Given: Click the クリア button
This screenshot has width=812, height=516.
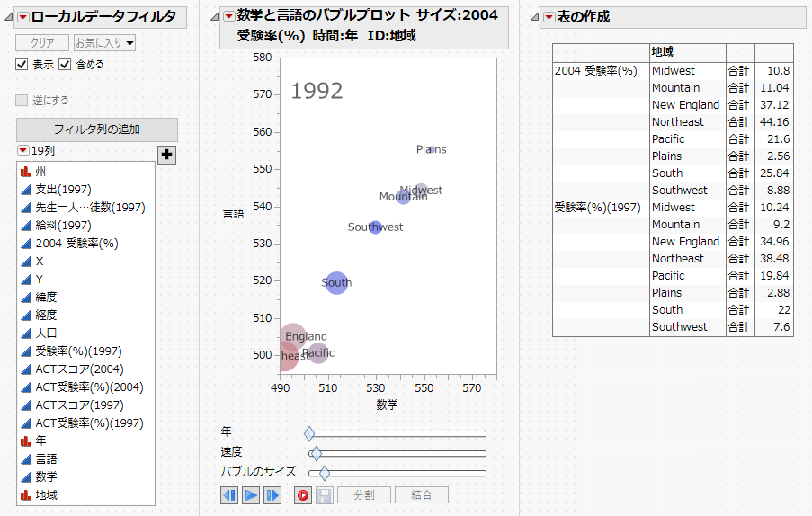Looking at the screenshot, I should (42, 42).
